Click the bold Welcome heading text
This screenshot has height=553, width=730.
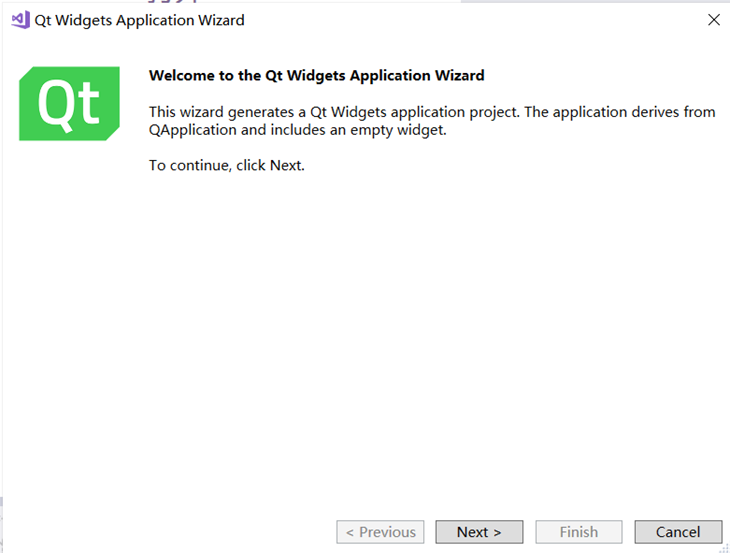click(317, 75)
